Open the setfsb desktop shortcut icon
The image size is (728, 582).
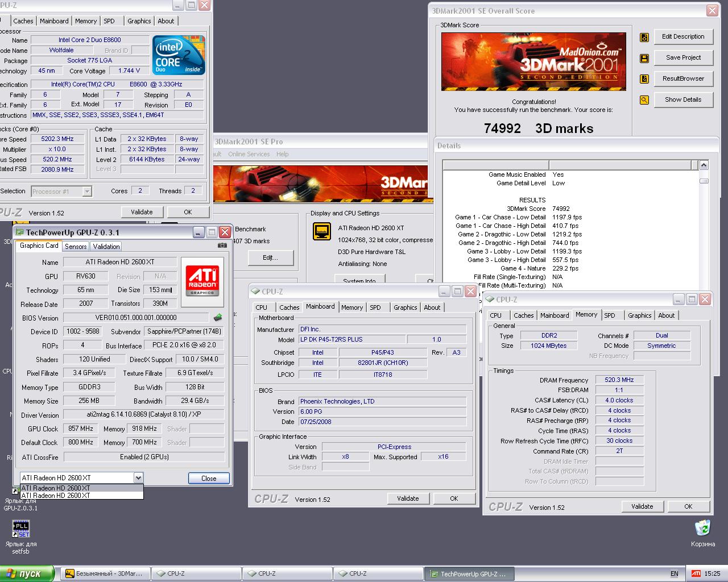click(20, 529)
